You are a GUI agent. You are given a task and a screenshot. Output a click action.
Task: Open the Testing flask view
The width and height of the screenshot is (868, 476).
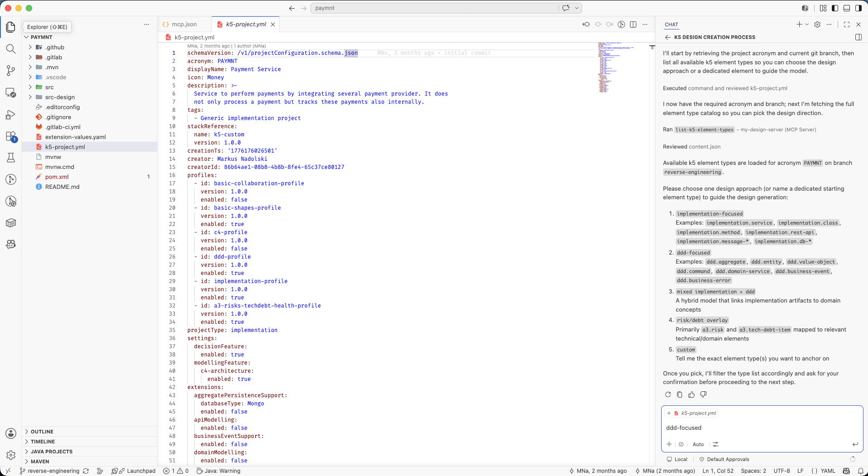click(x=11, y=158)
